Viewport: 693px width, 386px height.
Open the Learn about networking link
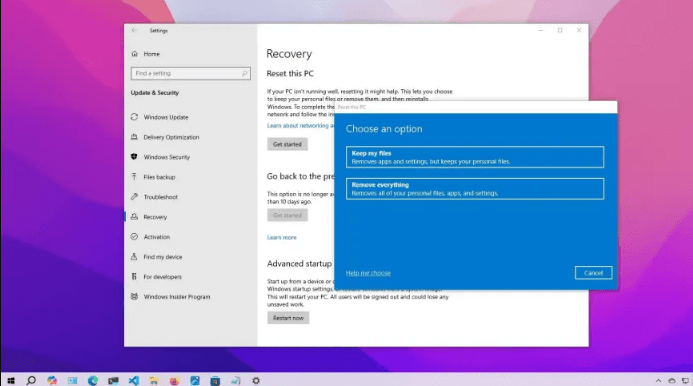coord(301,126)
